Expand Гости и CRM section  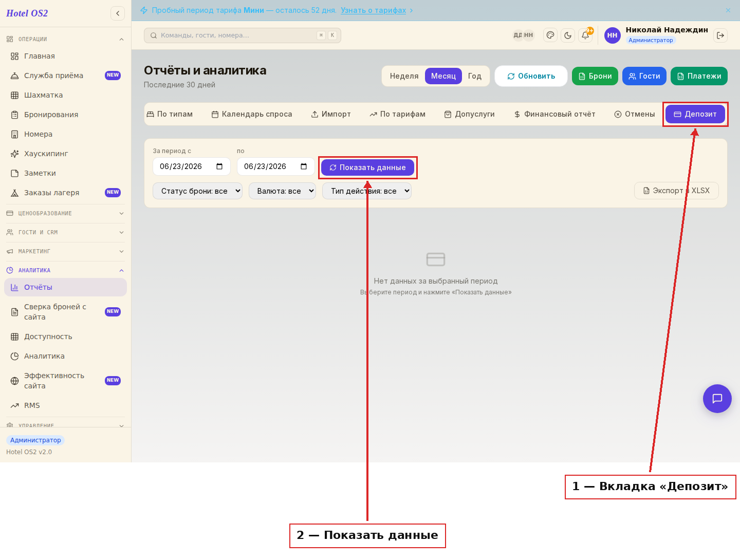(x=66, y=232)
